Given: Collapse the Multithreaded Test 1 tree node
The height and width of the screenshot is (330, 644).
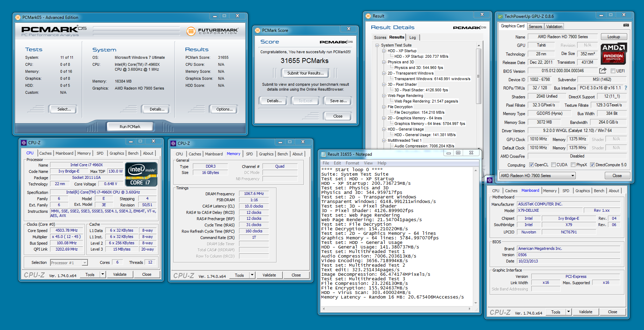Looking at the screenshot, I should coord(384,140).
